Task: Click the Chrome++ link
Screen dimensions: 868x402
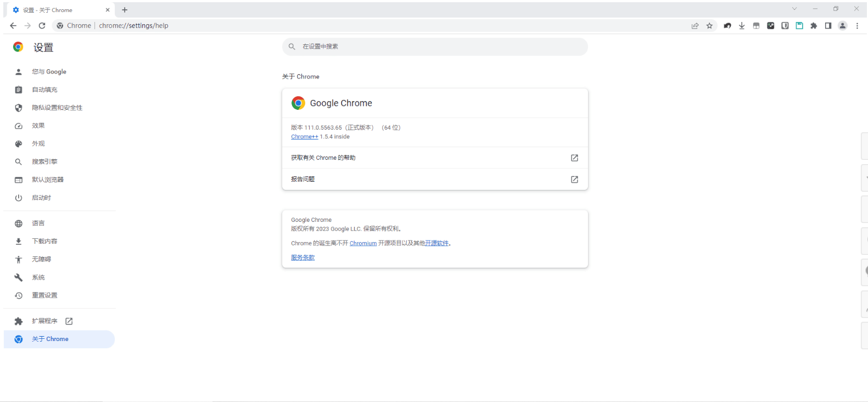Action: [304, 137]
